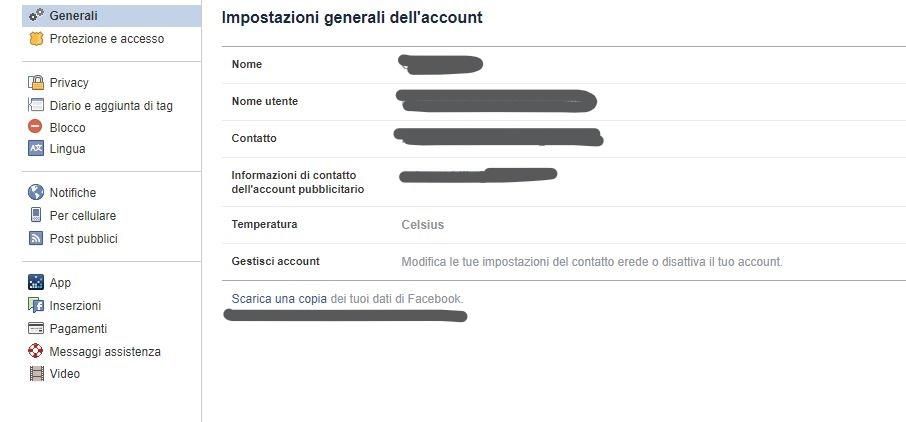
Task: Open the App settings section
Action: coord(60,283)
